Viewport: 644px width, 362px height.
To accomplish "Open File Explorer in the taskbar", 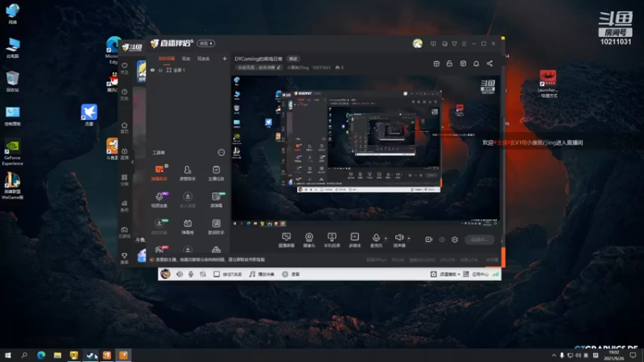I will point(57,355).
